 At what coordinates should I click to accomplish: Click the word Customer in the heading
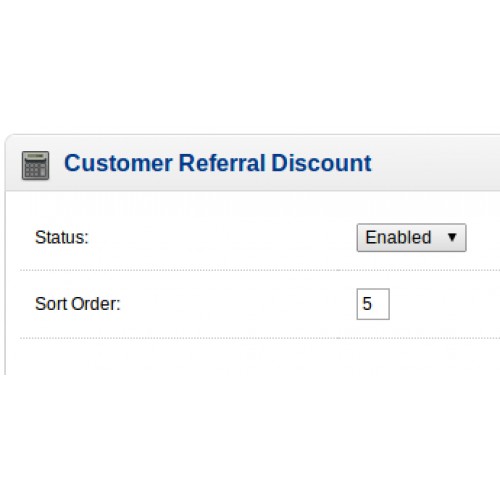pyautogui.click(x=118, y=163)
